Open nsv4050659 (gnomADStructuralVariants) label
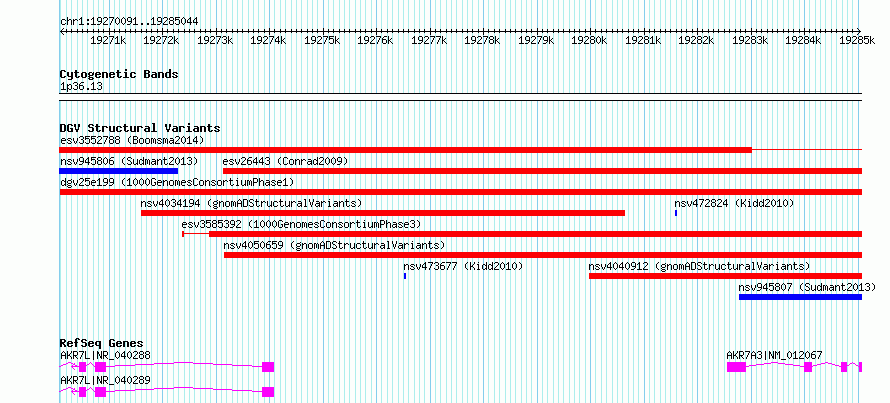The image size is (890, 403). pos(334,245)
